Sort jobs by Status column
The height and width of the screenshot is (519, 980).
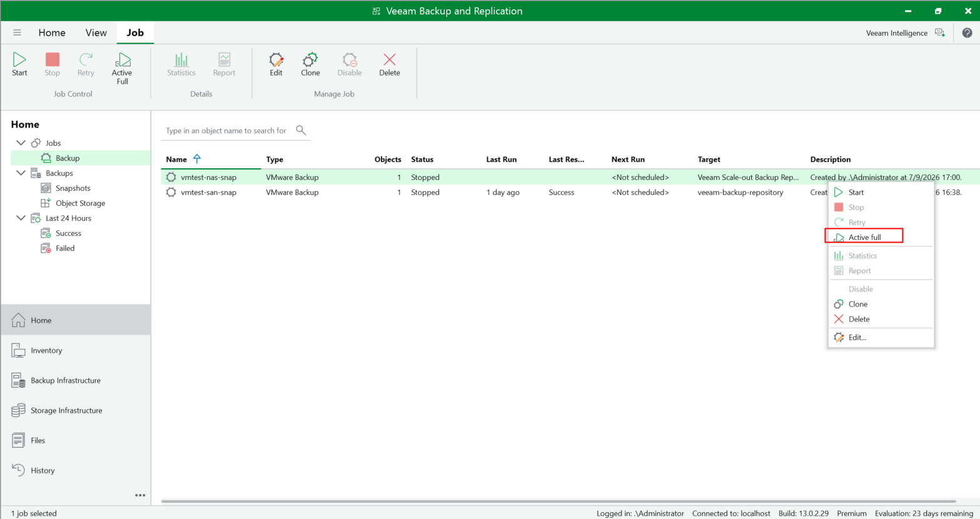coord(422,159)
